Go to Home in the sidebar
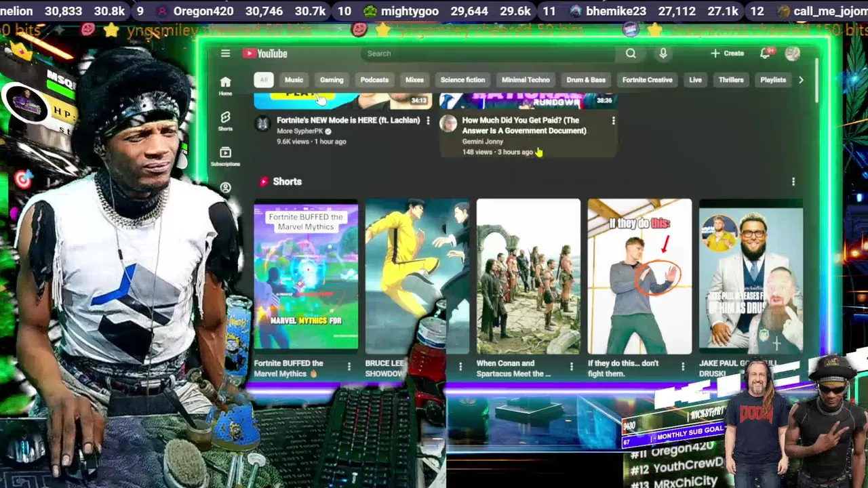This screenshot has height=488, width=868. click(225, 85)
